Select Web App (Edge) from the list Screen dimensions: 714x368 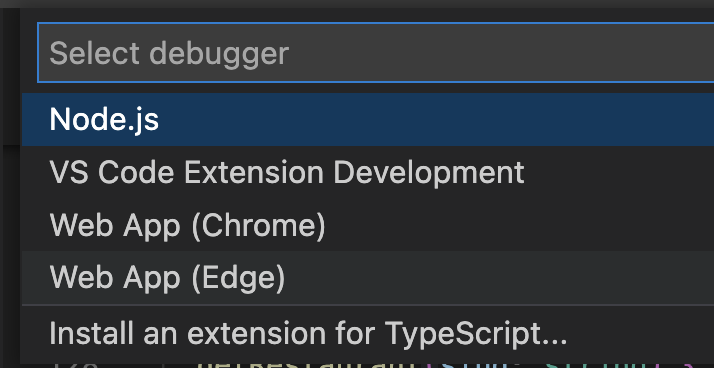click(x=368, y=277)
